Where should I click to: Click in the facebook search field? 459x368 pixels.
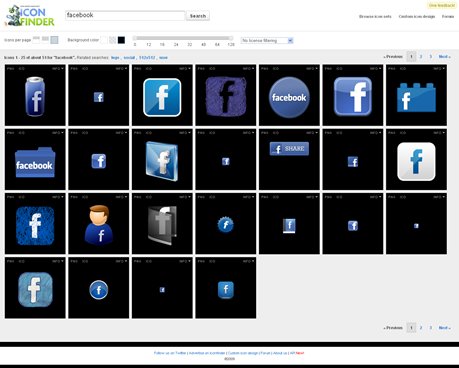[125, 15]
